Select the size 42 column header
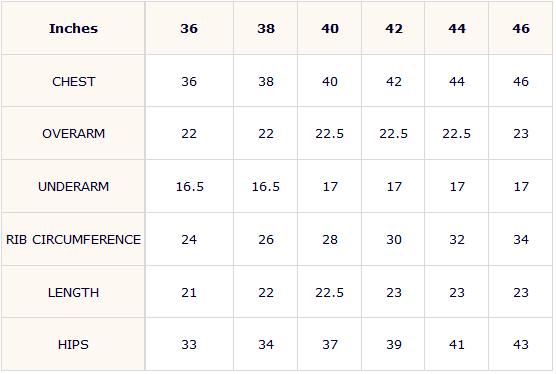Viewport: 556px width, 374px height. [x=394, y=28]
